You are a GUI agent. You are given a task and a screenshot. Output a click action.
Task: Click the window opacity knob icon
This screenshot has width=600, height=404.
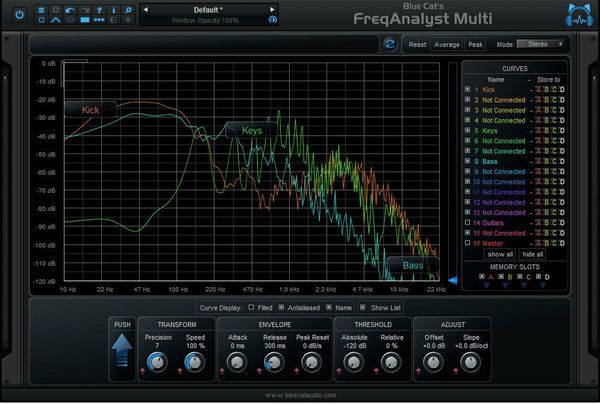coord(272,20)
